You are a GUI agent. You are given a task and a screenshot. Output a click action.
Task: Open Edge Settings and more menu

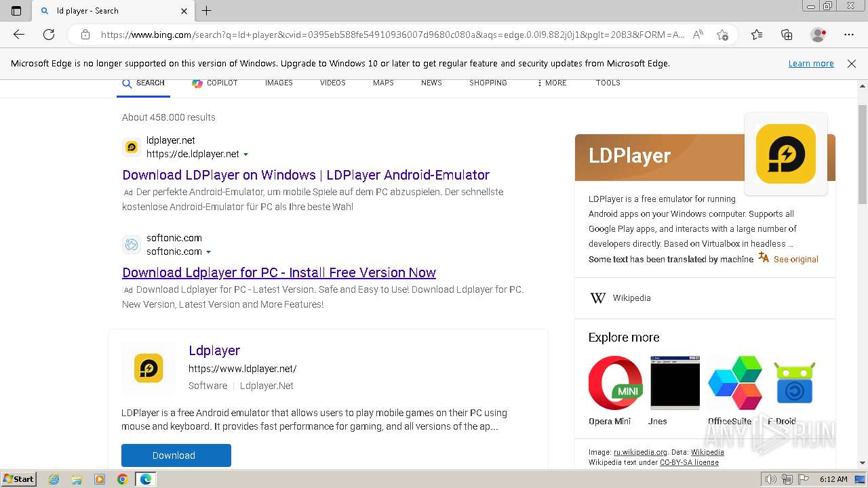849,35
